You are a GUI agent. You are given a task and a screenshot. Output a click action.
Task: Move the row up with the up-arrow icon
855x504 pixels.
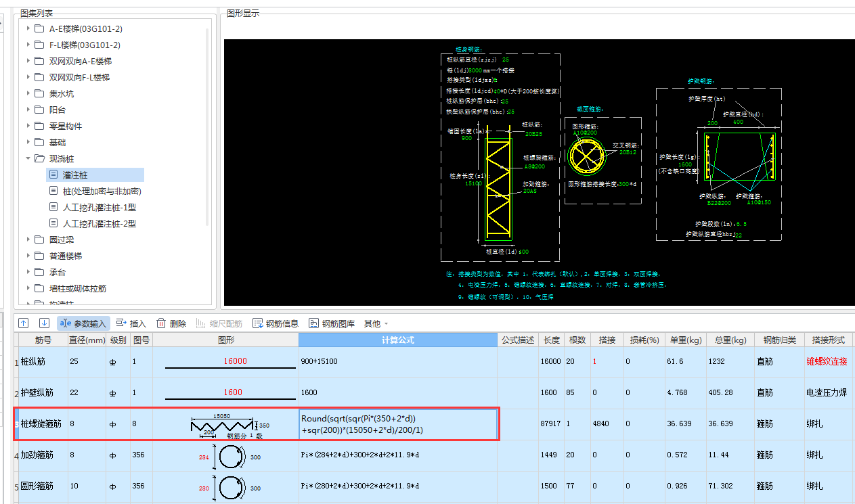point(24,323)
